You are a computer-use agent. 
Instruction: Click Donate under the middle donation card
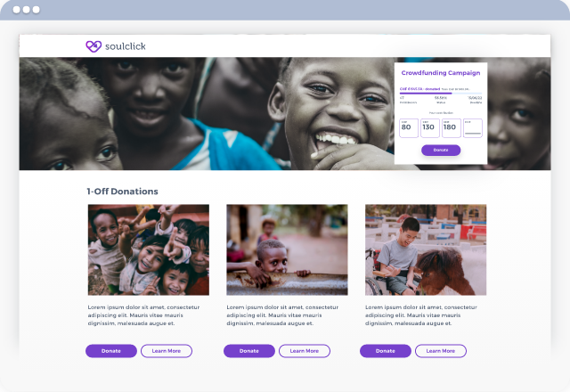[249, 351]
